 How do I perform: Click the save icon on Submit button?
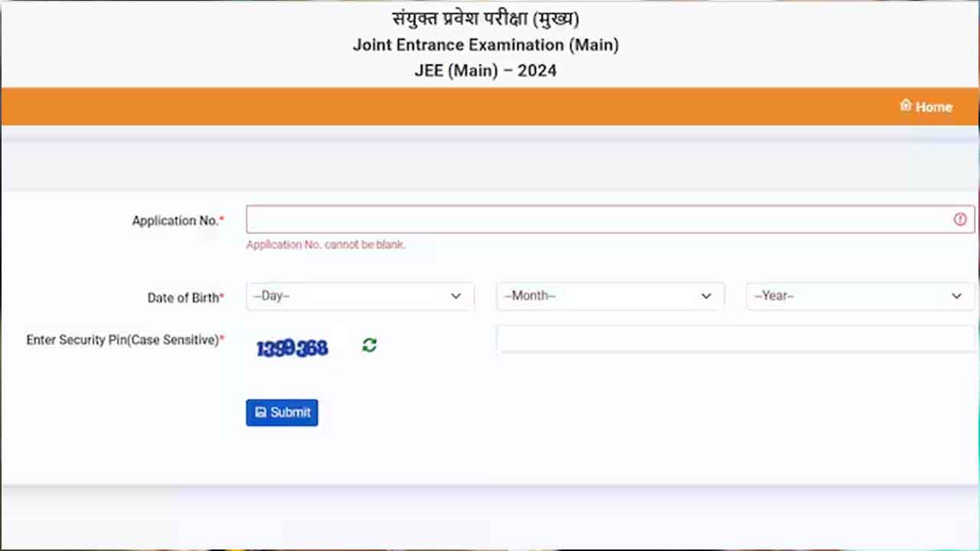(261, 412)
